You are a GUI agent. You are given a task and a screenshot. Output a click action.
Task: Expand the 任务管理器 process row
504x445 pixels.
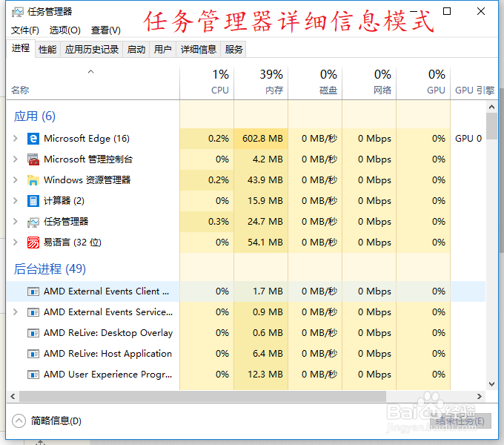15,222
